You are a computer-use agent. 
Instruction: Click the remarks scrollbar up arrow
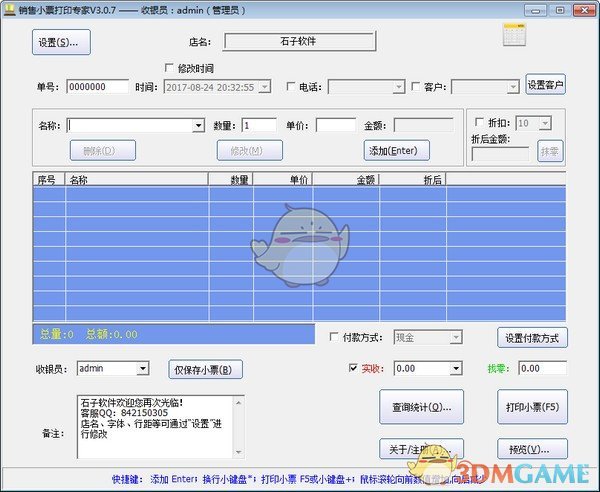point(238,402)
